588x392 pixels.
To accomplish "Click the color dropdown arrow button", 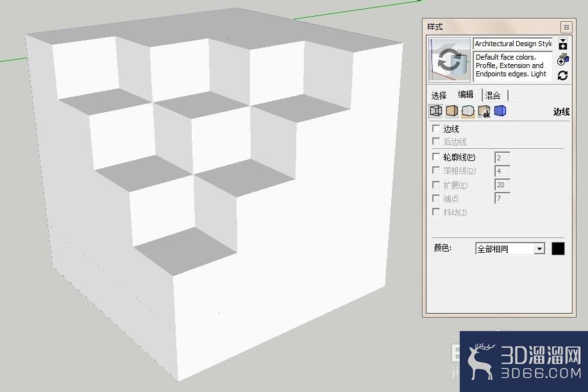I will click(539, 249).
